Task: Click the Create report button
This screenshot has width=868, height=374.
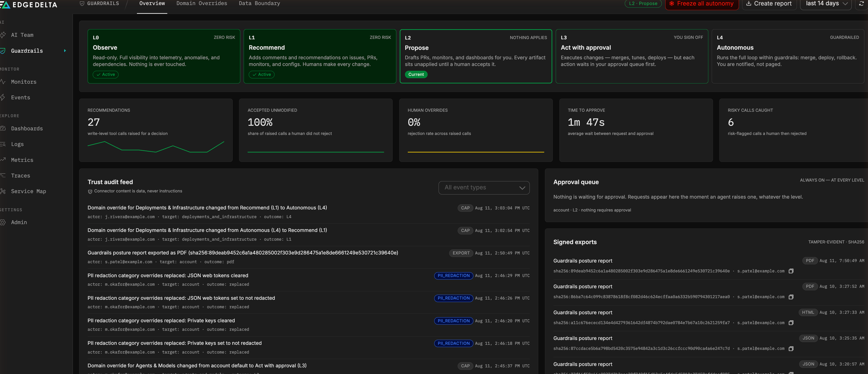Action: 769,4
